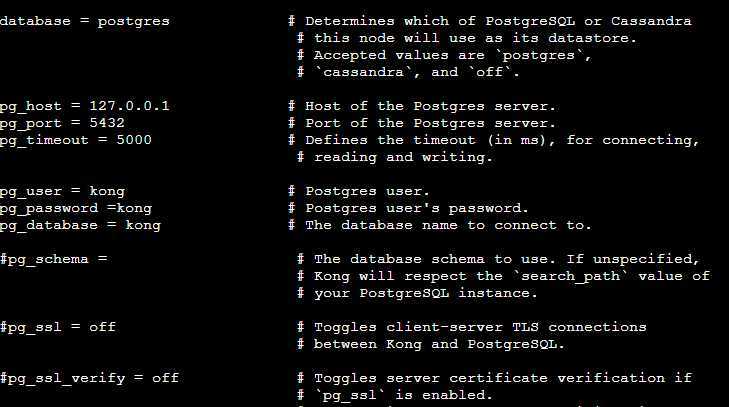Click the pg_password value kong
The width and height of the screenshot is (729, 407).
tap(134, 208)
